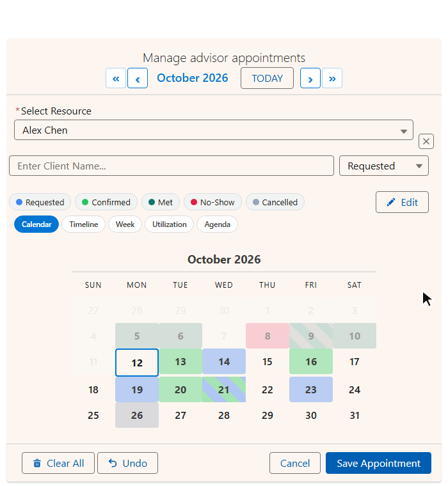Click past day October 5

point(137,336)
